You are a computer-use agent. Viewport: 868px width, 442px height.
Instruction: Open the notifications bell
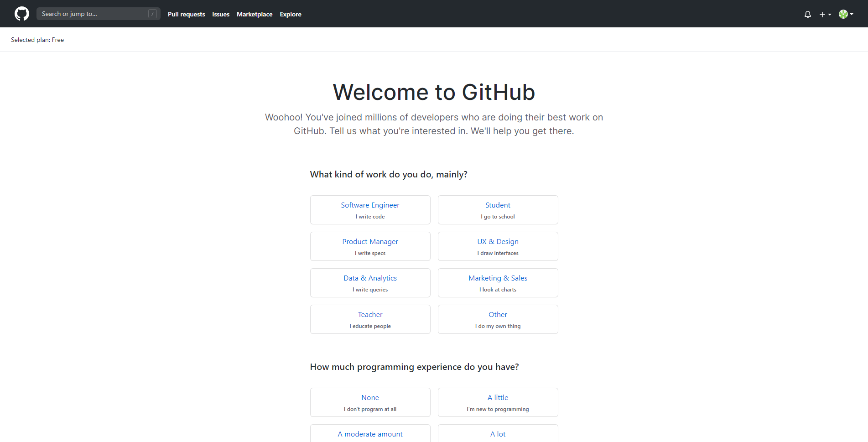[x=808, y=14]
